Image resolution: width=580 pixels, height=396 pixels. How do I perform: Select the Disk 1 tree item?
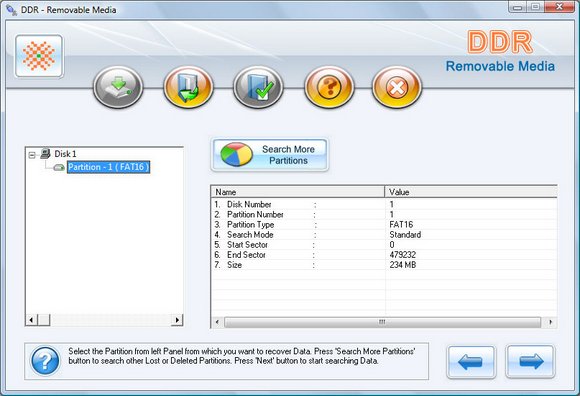[x=65, y=154]
